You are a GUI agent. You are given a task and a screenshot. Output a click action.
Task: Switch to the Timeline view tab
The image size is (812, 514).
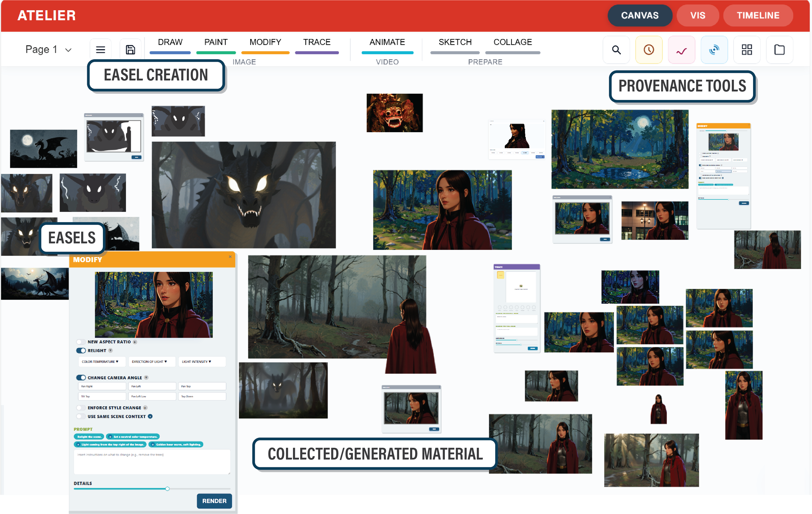tap(758, 15)
